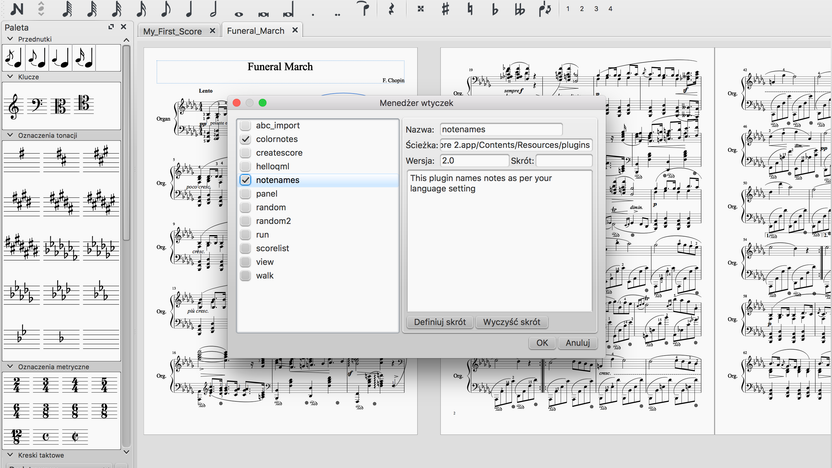Viewport: 832px width, 468px height.
Task: Enable the abc_import plugin checkbox
Action: pos(245,125)
